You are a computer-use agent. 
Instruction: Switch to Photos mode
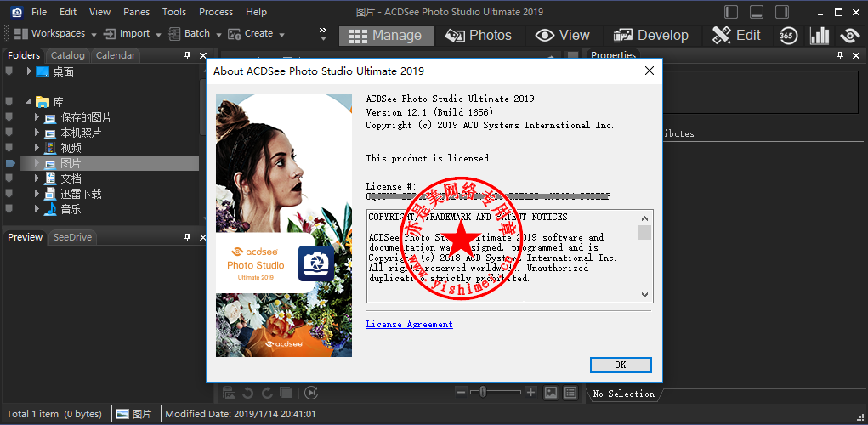click(479, 36)
